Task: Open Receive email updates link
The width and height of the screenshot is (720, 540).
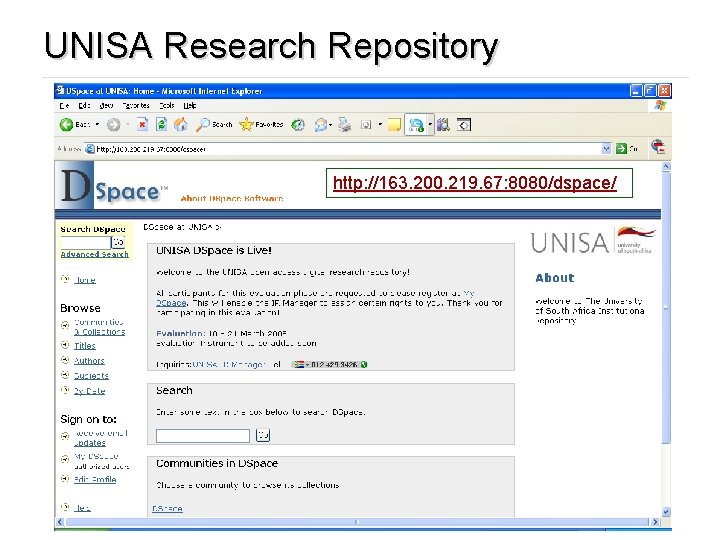Action: click(101, 438)
